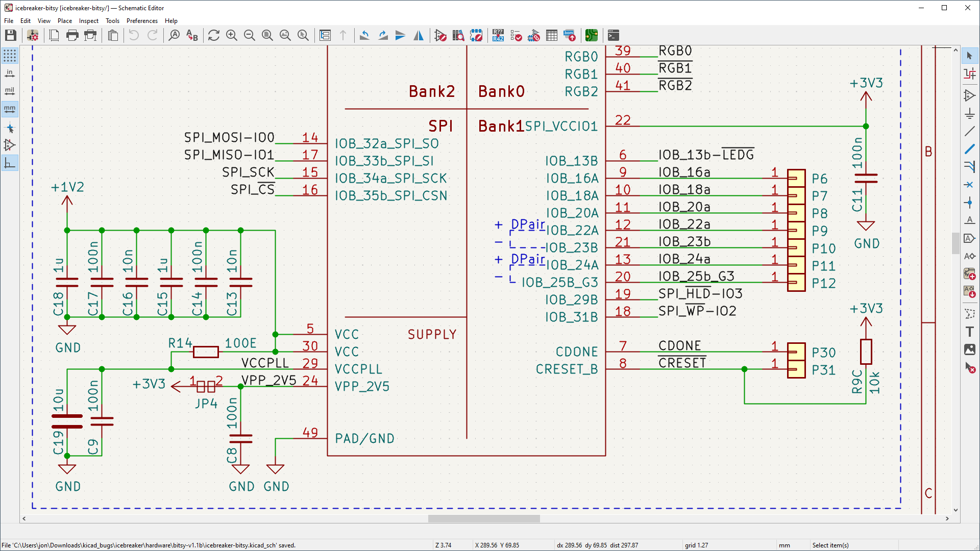Image resolution: width=980 pixels, height=551 pixels.
Task: Open the Symbol Fields Table
Action: (x=552, y=35)
